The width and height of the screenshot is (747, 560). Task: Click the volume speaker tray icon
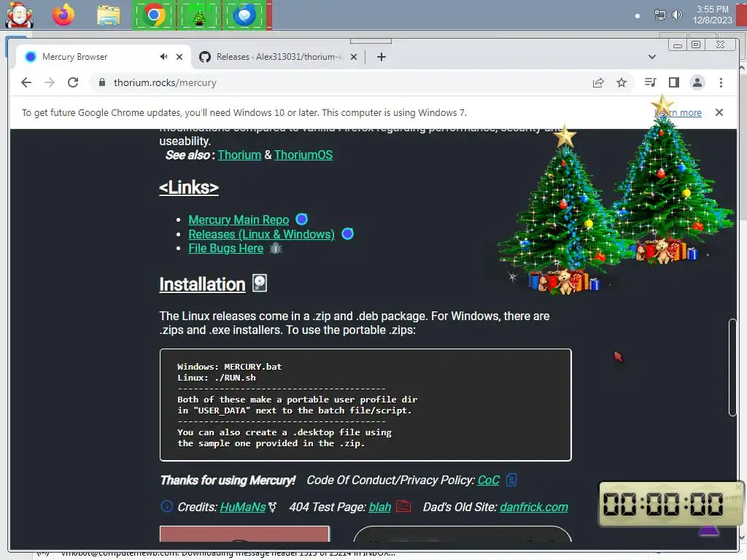click(x=677, y=15)
